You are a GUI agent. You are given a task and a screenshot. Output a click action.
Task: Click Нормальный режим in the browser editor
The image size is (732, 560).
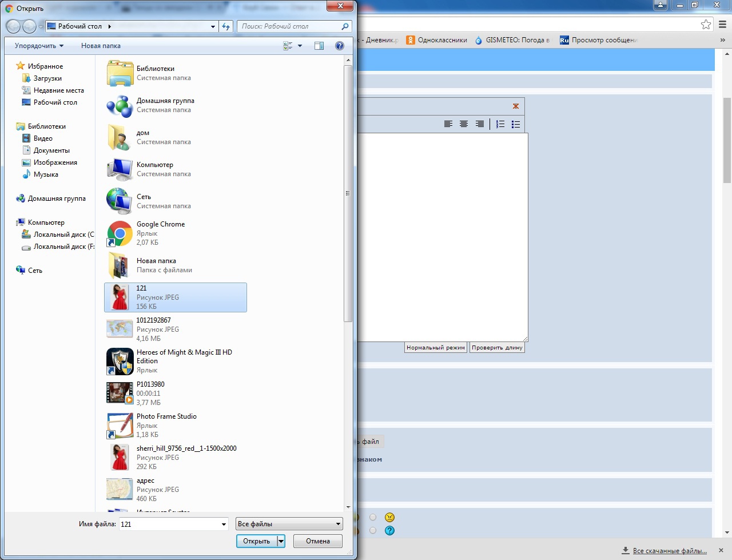tap(436, 347)
